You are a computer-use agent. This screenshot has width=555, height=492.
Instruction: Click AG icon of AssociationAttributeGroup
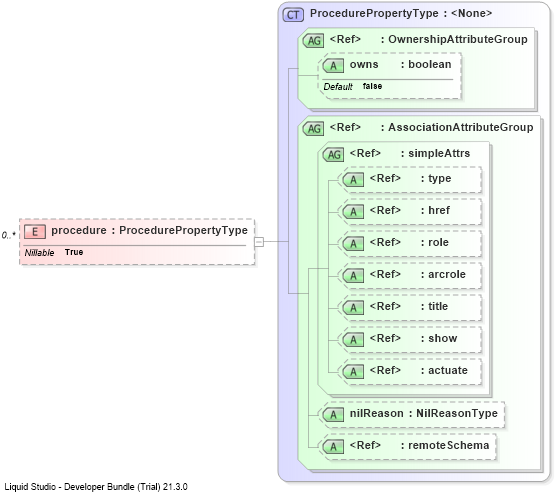click(314, 128)
